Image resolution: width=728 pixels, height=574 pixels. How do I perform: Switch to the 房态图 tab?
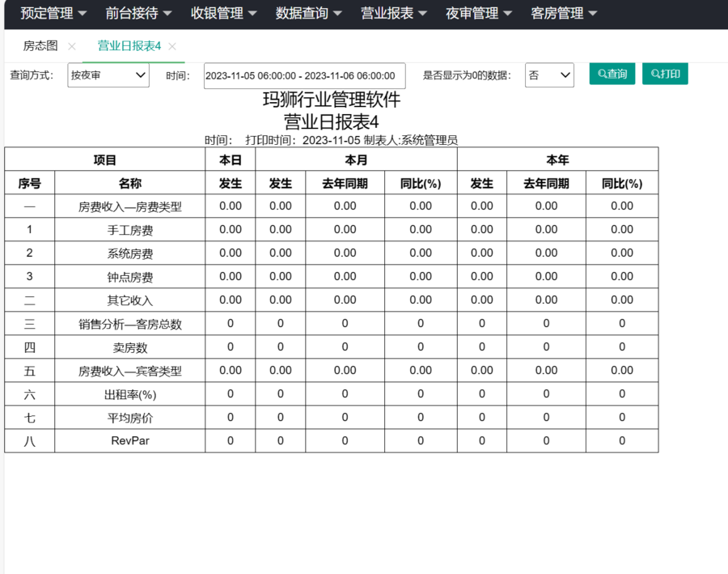40,45
